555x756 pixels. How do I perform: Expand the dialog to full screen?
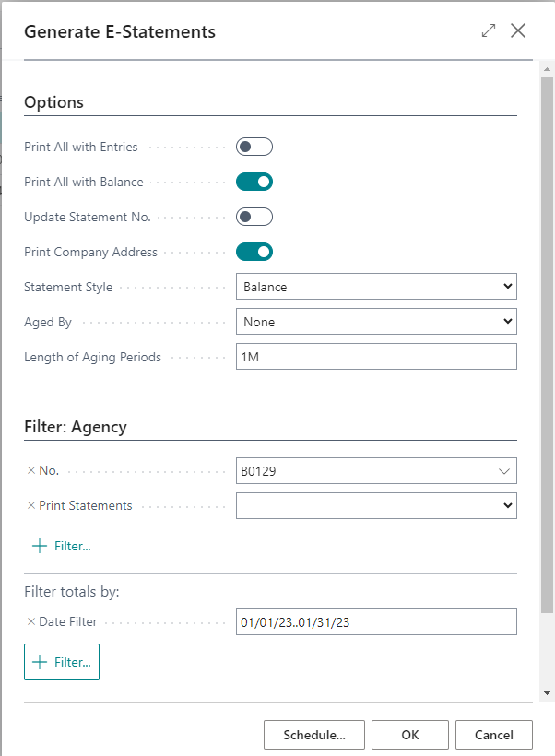point(489,30)
